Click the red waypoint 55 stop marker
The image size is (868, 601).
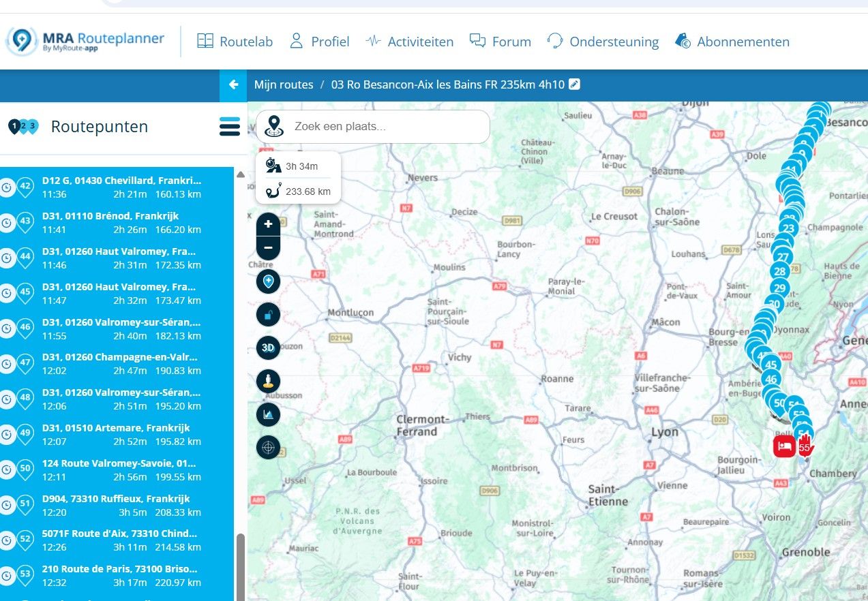coord(805,446)
